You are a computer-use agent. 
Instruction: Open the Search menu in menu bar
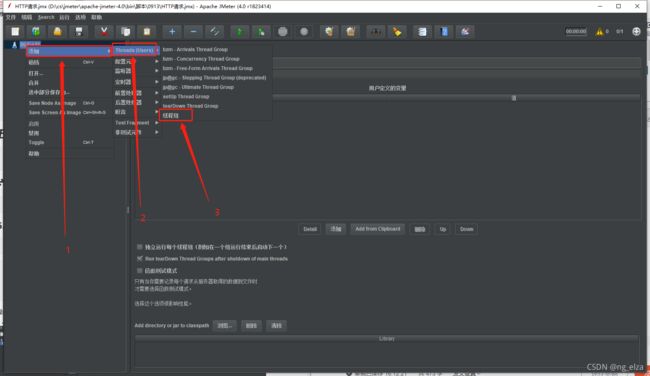(46, 17)
